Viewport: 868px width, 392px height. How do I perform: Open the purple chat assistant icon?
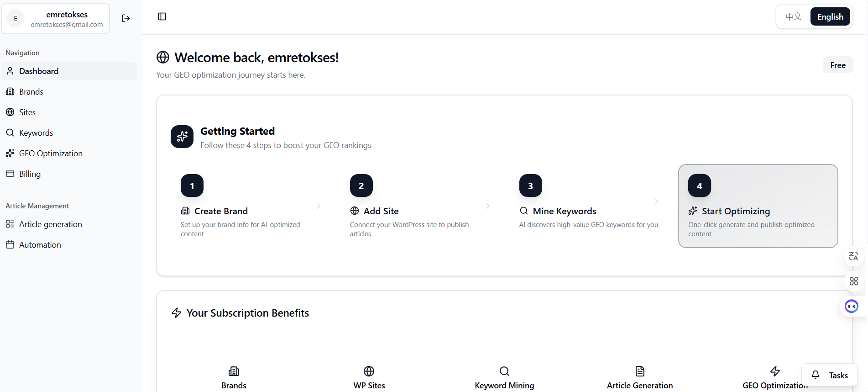(852, 306)
